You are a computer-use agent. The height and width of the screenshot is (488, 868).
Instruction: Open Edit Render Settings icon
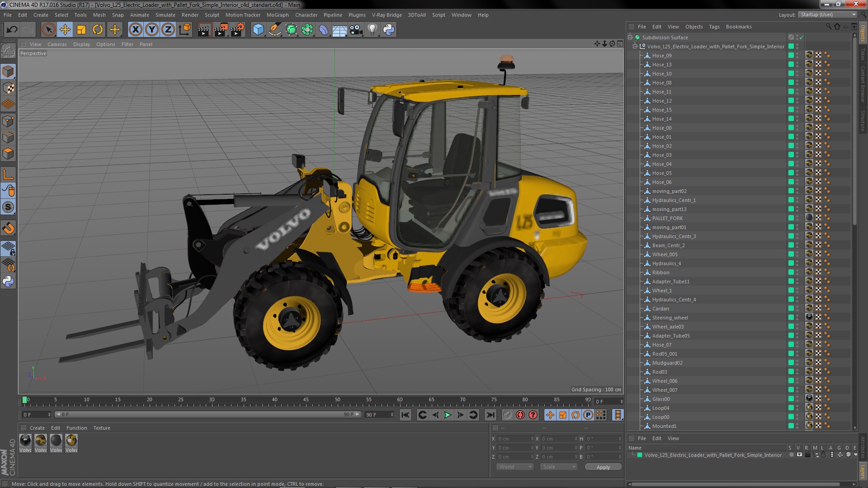[x=238, y=30]
